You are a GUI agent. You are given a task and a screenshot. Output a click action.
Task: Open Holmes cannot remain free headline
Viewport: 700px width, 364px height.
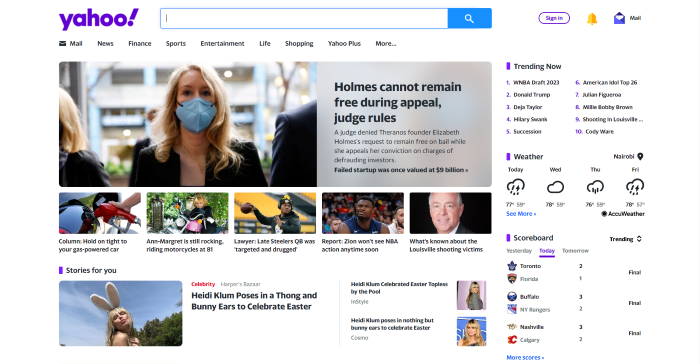pos(398,102)
